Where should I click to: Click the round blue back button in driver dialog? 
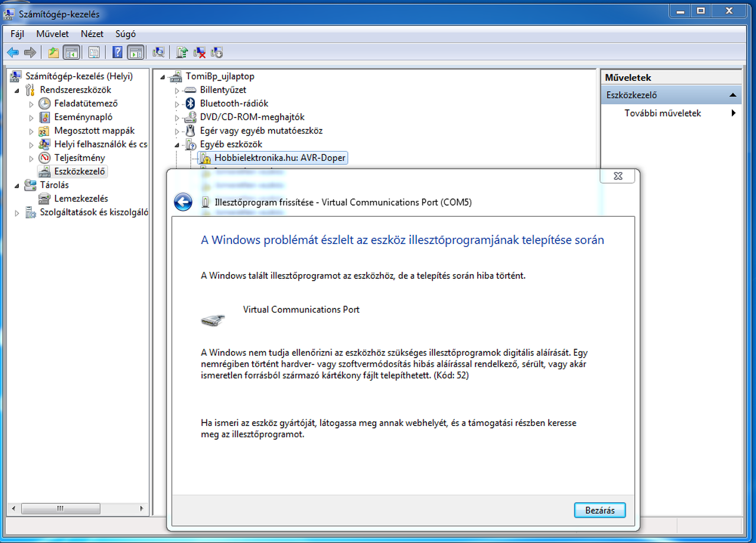(183, 203)
